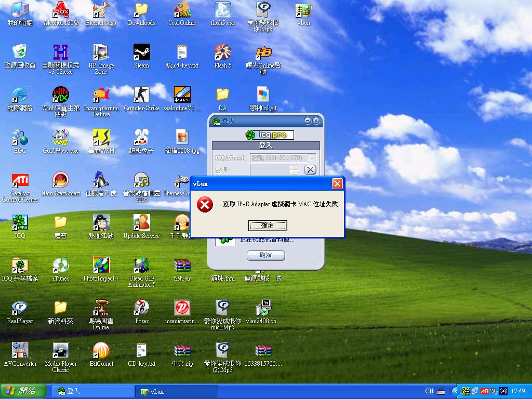Select the Poser desktop icon

[x=141, y=312]
